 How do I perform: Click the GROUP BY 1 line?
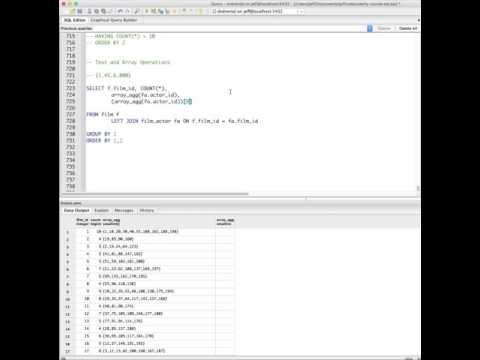coord(101,134)
